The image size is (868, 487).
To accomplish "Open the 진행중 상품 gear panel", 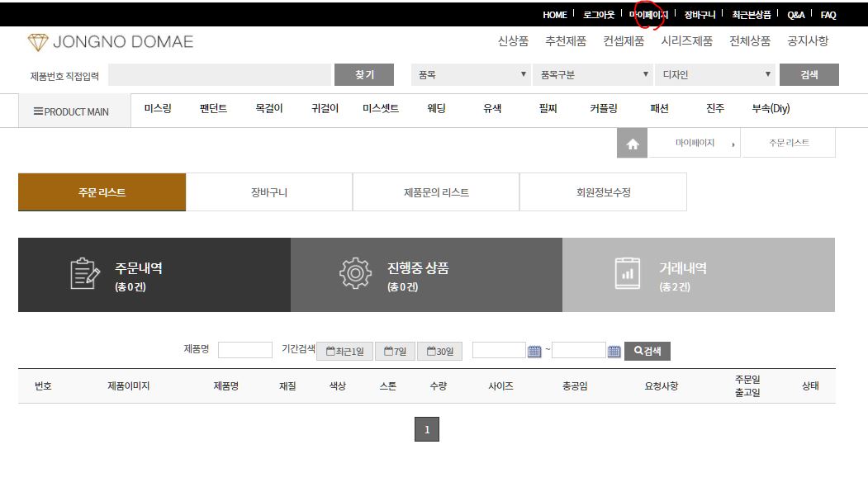I will (426, 275).
